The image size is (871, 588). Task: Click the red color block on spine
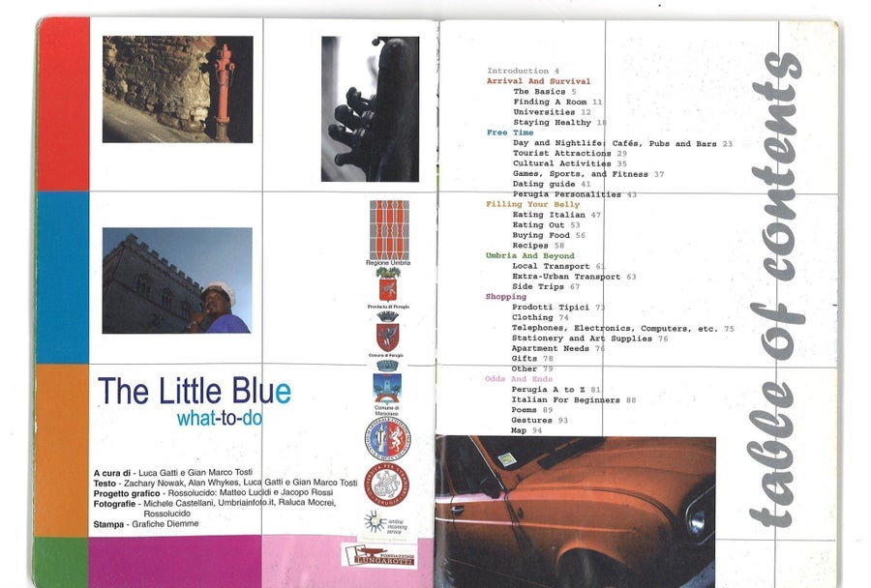click(x=63, y=103)
